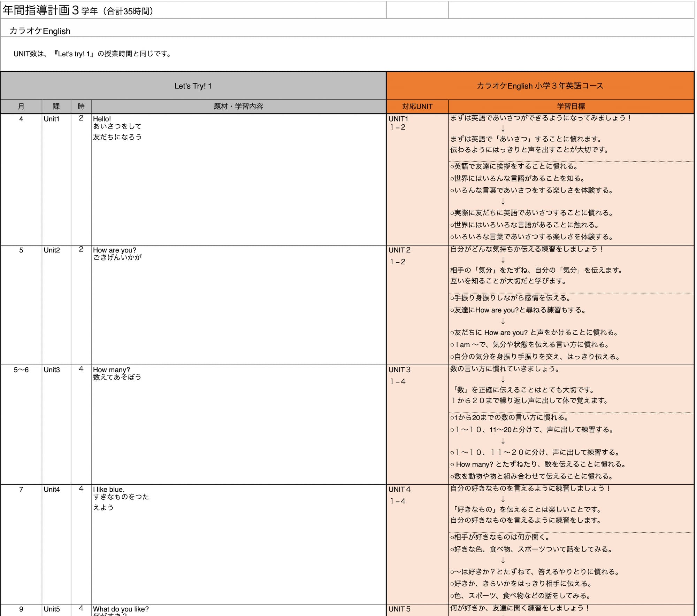Select the UNIT４ 1-4 cell
Screen dimensions: 697x616
pyautogui.click(x=418, y=545)
